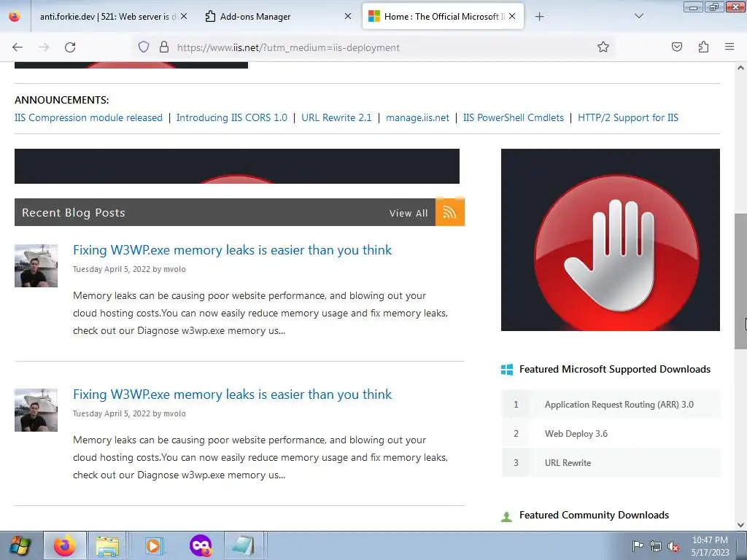
Task: Open the Save to Pocket icon
Action: point(676,47)
